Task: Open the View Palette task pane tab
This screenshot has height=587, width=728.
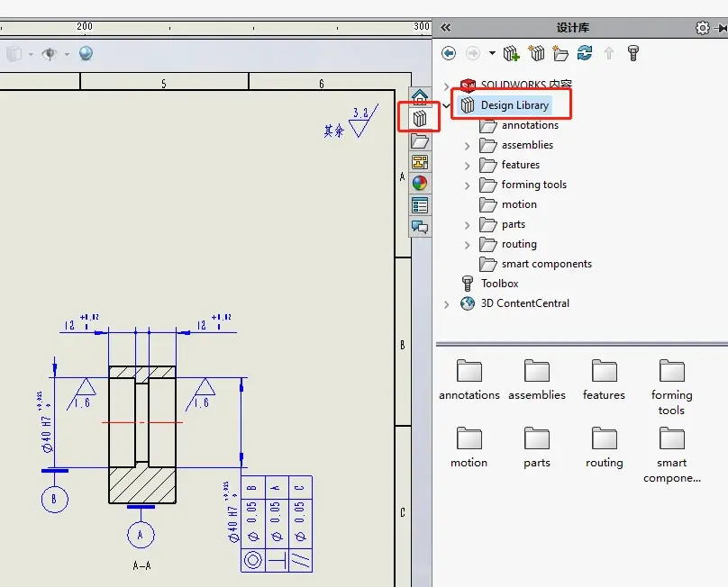Action: [420, 162]
